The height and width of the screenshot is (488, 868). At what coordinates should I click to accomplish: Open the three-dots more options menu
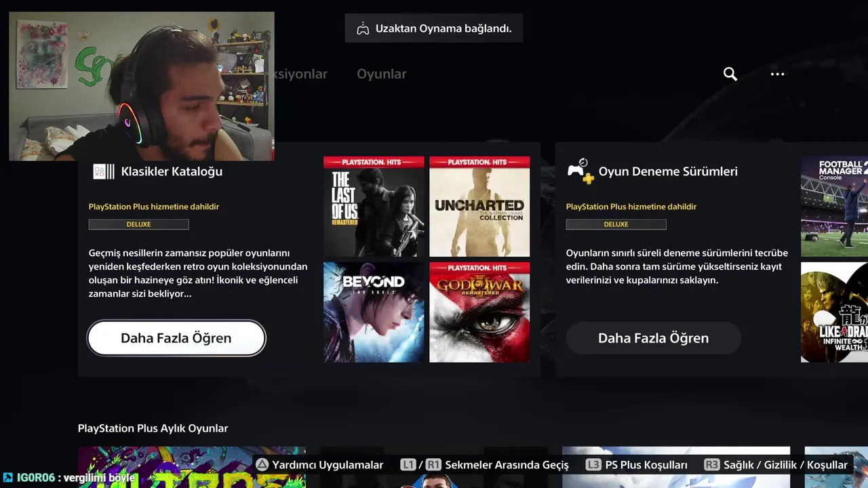click(x=778, y=74)
